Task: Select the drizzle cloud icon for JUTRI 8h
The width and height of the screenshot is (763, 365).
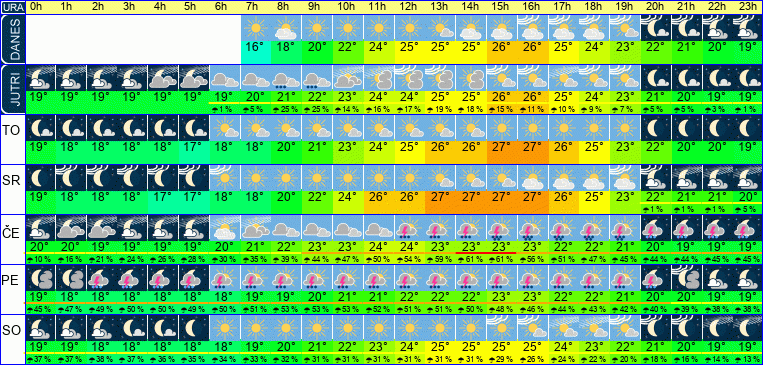Action: coord(287,78)
